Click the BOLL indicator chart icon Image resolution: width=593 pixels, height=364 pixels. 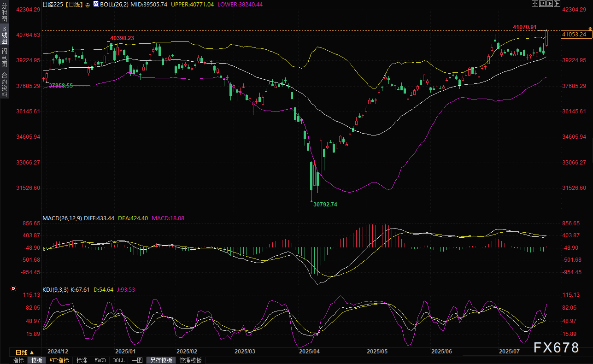(x=96, y=4)
